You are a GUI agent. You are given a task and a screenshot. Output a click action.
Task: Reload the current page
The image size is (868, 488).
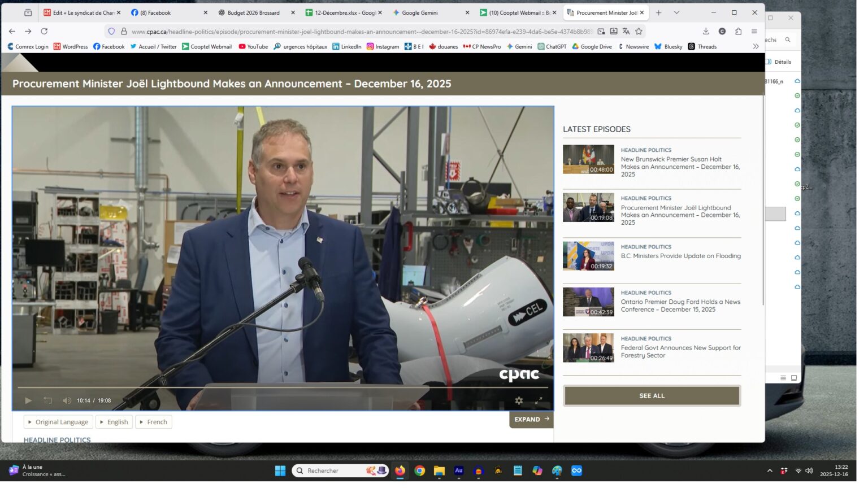pyautogui.click(x=45, y=32)
